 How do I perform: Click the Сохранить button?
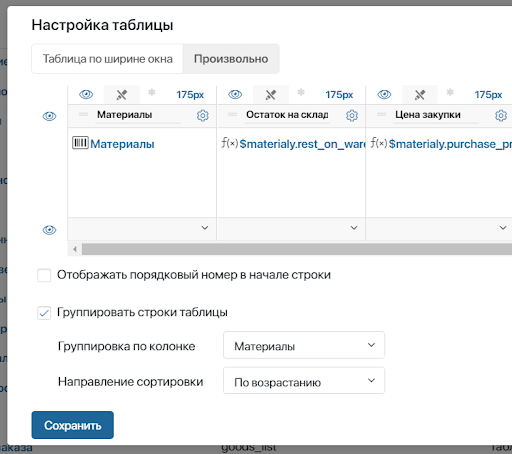click(73, 425)
